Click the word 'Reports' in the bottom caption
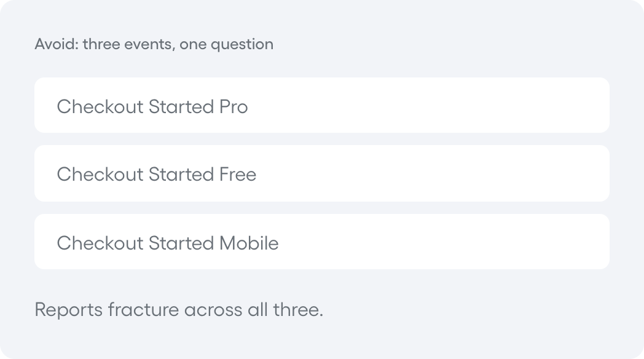The image size is (644, 359). click(x=69, y=310)
